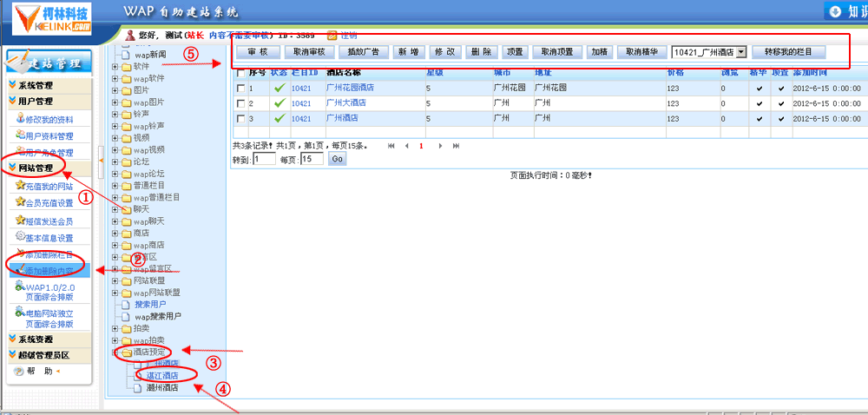Click green status check of 广州花园酒店 row
Screen dimensions: 868x415
click(x=279, y=88)
